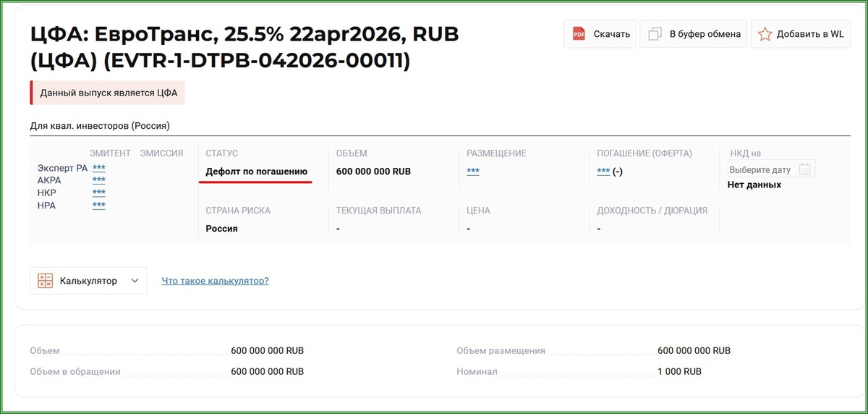
Task: Click Для квал. инвесторов (Россия) label
Action: coord(100,126)
